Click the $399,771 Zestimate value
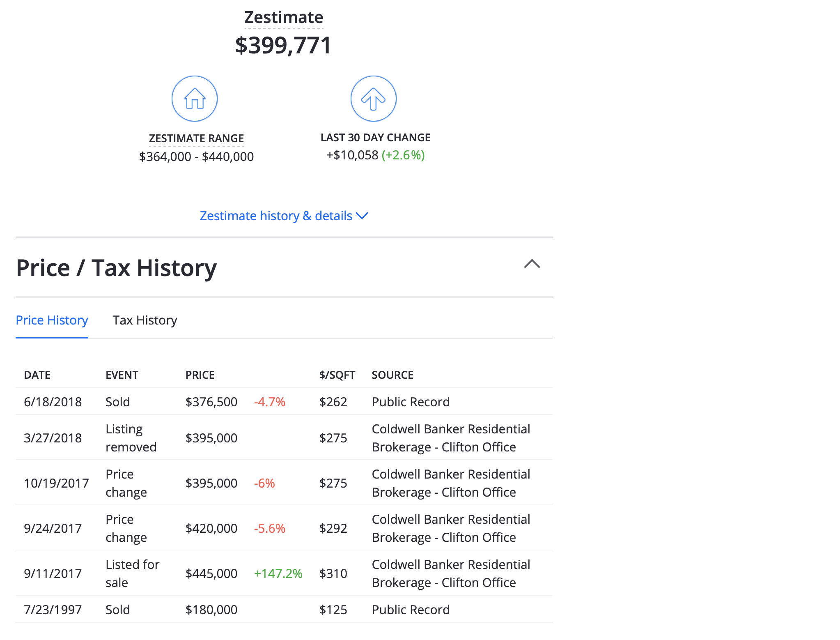 283,45
